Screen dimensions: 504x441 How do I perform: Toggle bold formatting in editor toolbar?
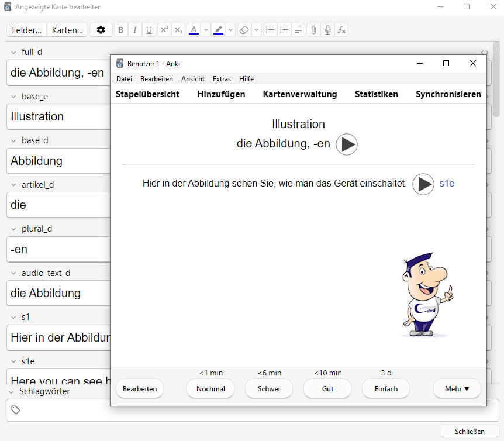[120, 30]
